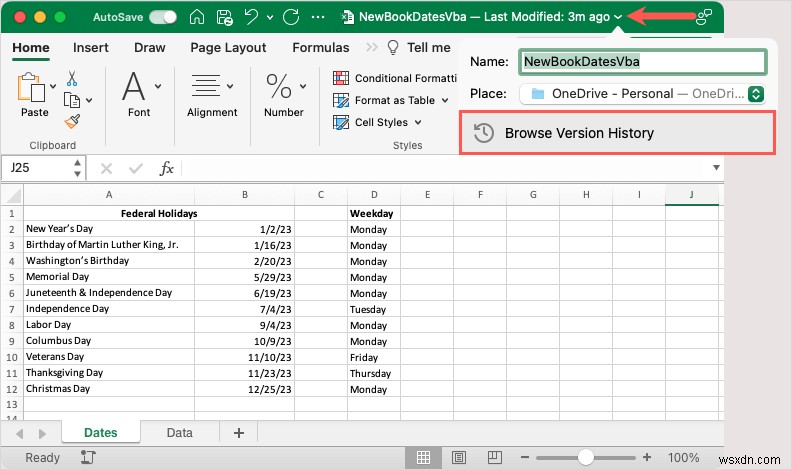The image size is (792, 470).
Task: Select column A header
Action: pos(109,195)
